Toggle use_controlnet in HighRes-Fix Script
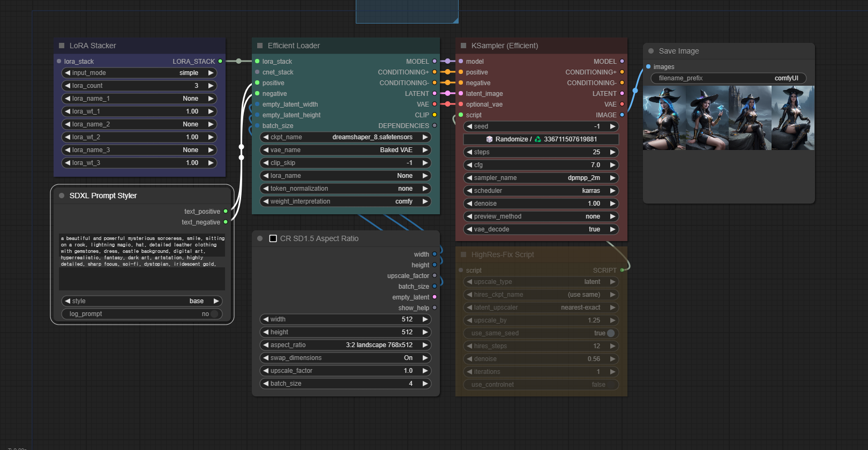The image size is (868, 450). (541, 385)
